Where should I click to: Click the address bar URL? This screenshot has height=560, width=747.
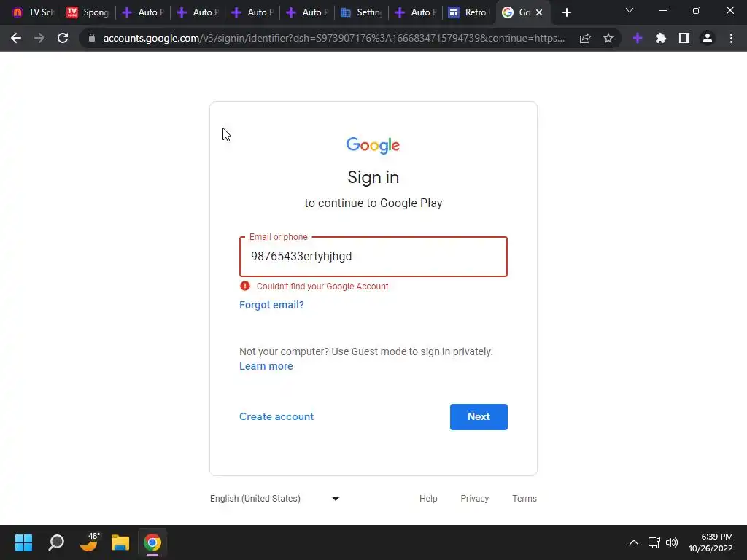[x=333, y=38]
